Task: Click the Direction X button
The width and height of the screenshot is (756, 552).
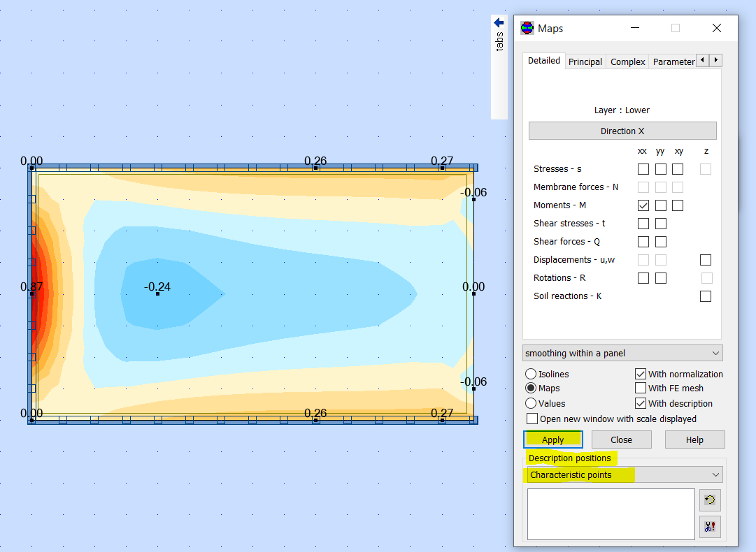Action: point(622,131)
